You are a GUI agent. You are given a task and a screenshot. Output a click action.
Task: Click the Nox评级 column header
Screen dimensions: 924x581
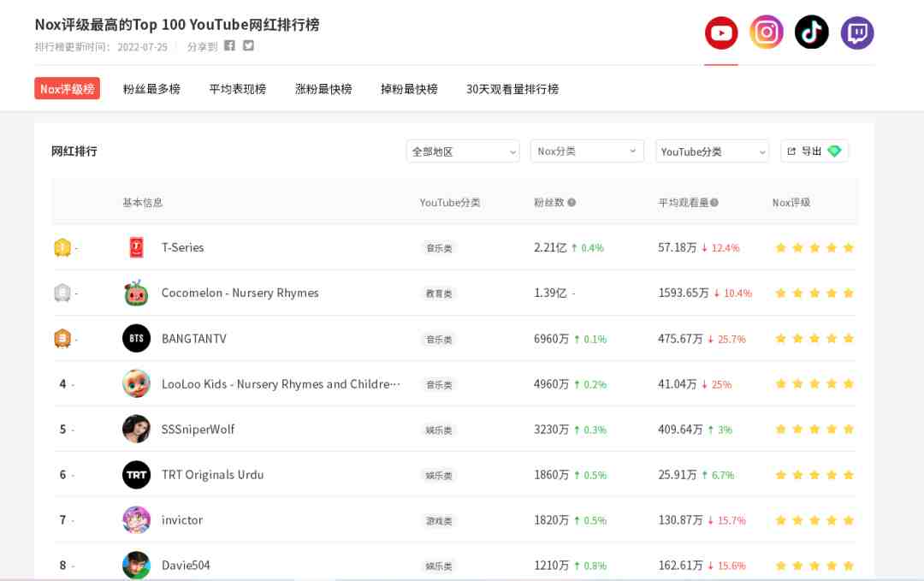point(791,203)
